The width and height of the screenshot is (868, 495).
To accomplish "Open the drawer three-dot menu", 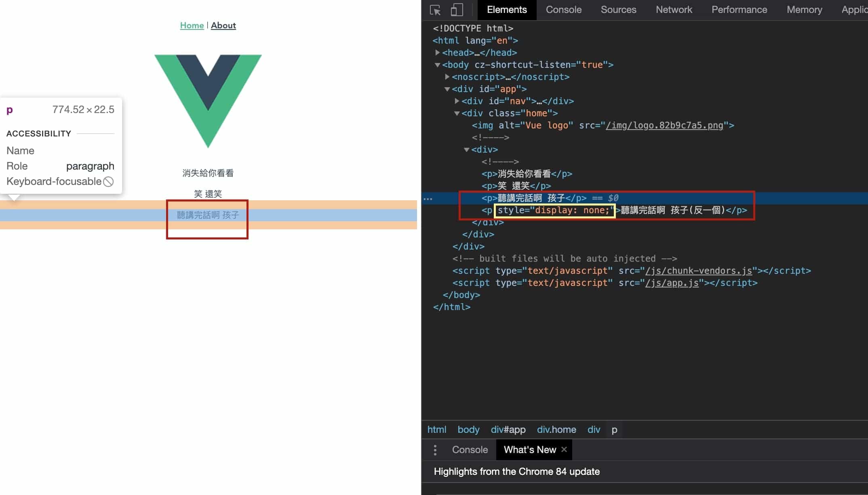I will (435, 450).
